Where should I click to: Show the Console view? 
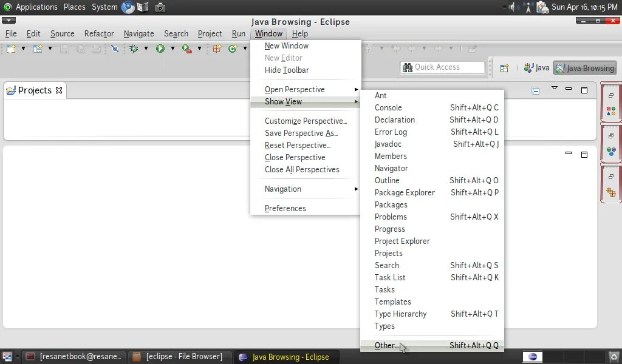point(432,108)
